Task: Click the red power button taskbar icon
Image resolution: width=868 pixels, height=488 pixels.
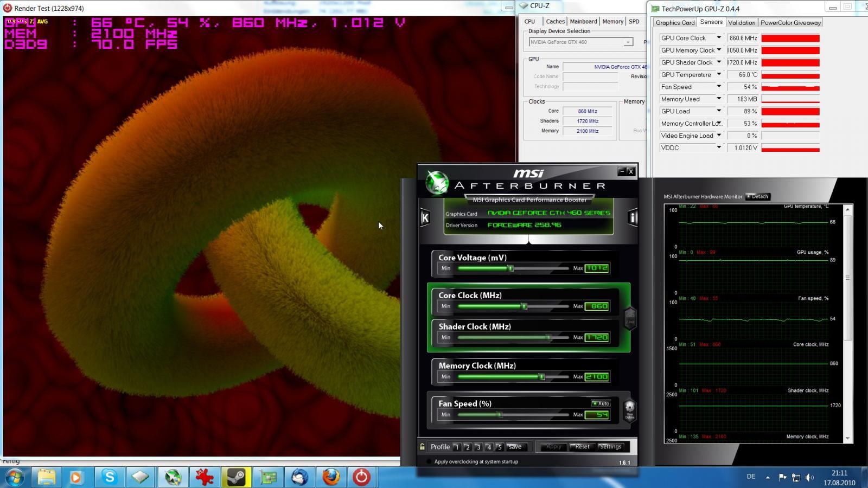Action: tap(361, 477)
